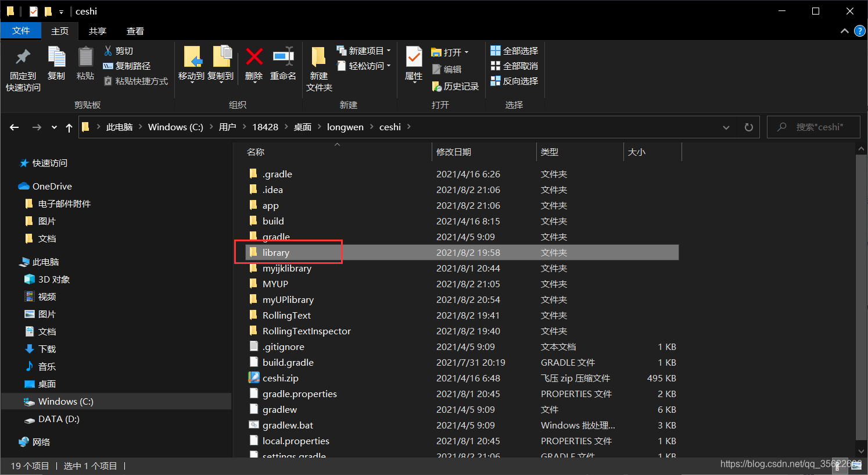The image size is (868, 475).
Task: Click the Edit (编辑) ribbon command
Action: [447, 69]
